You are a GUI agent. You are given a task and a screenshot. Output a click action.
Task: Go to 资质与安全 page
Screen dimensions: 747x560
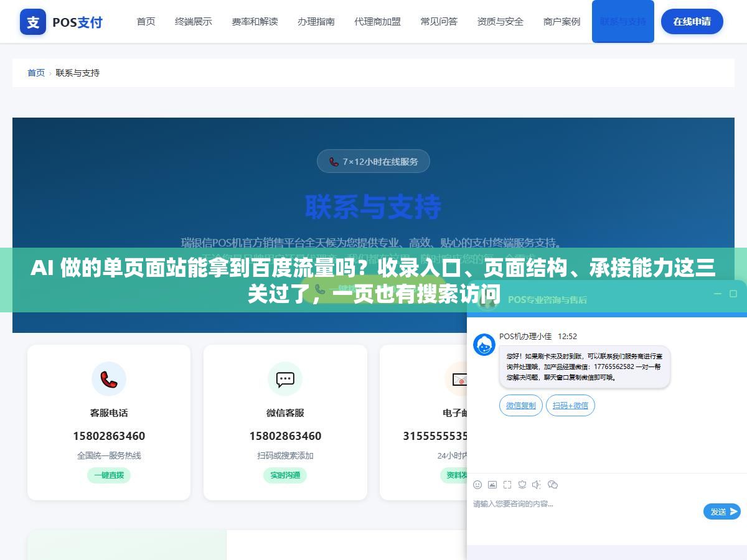tap(500, 21)
